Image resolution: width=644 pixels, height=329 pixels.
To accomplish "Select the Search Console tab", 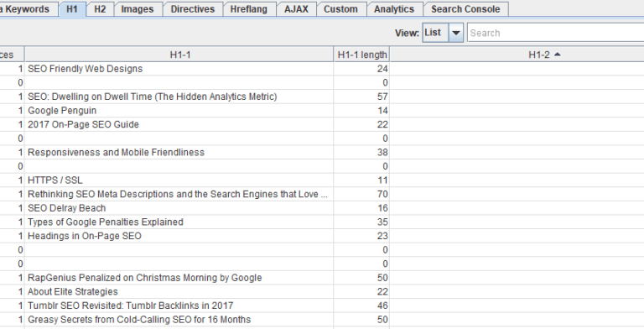I will point(465,9).
